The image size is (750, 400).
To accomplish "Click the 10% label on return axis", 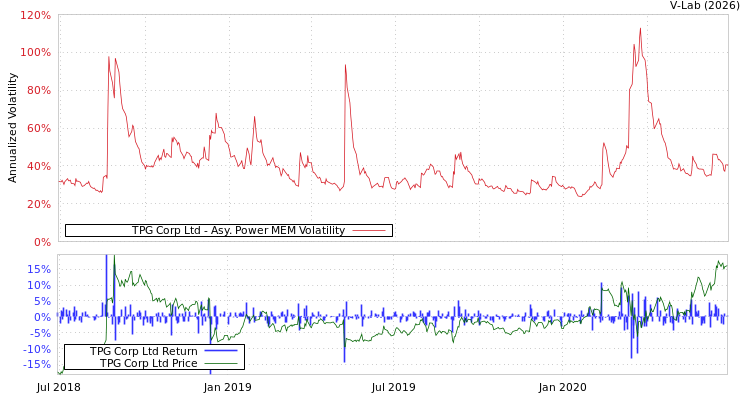I will pyautogui.click(x=39, y=285).
